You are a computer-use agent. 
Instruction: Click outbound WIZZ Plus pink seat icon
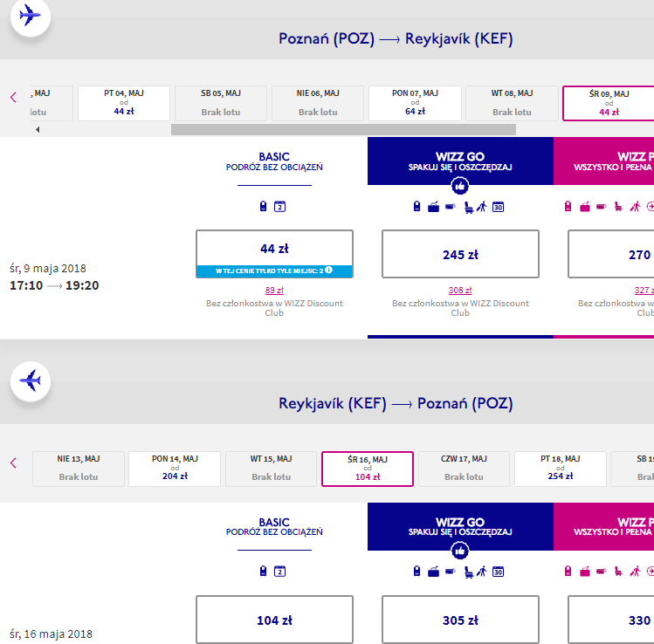(618, 207)
